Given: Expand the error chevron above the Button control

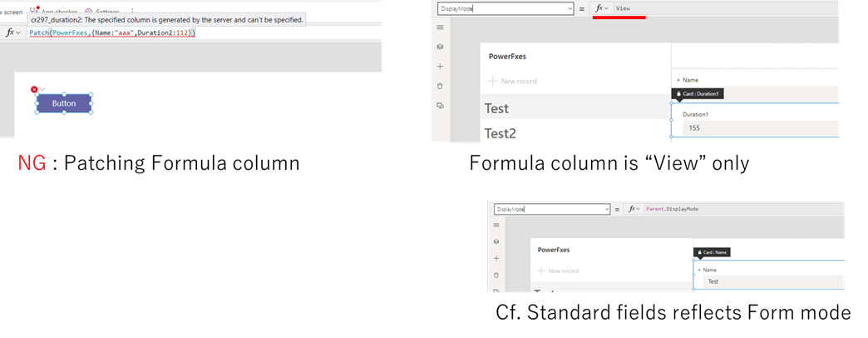Looking at the screenshot, I should (42, 88).
